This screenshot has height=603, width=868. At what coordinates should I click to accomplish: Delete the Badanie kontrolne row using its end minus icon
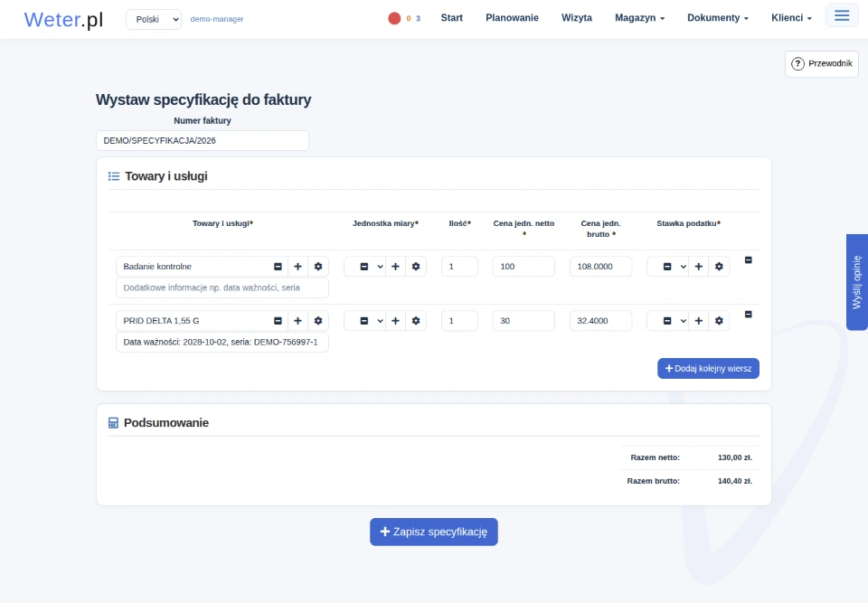[x=749, y=259]
